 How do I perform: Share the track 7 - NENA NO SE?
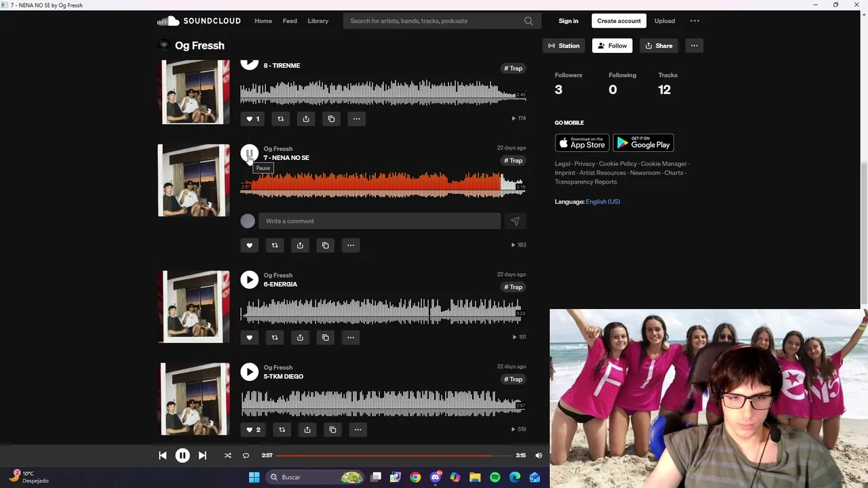[x=300, y=245]
